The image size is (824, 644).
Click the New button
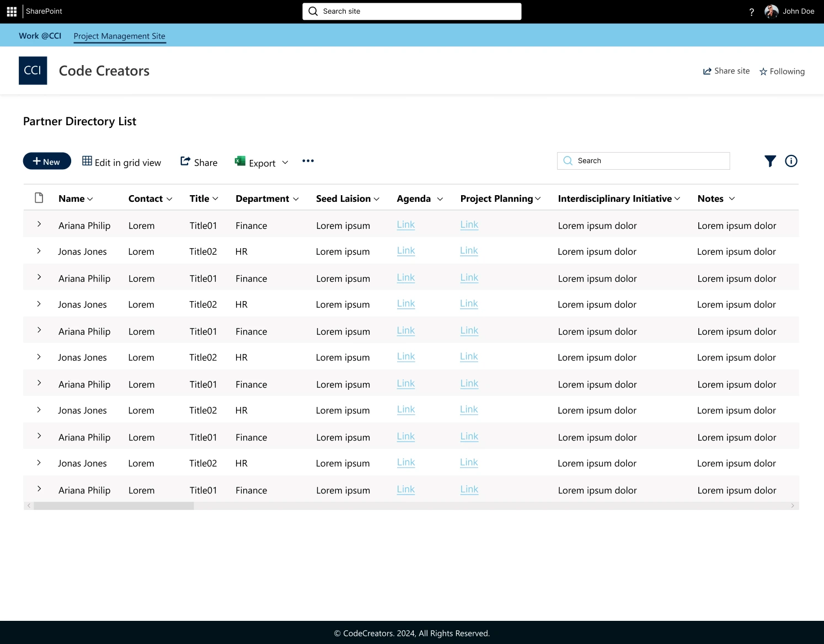[x=47, y=160]
